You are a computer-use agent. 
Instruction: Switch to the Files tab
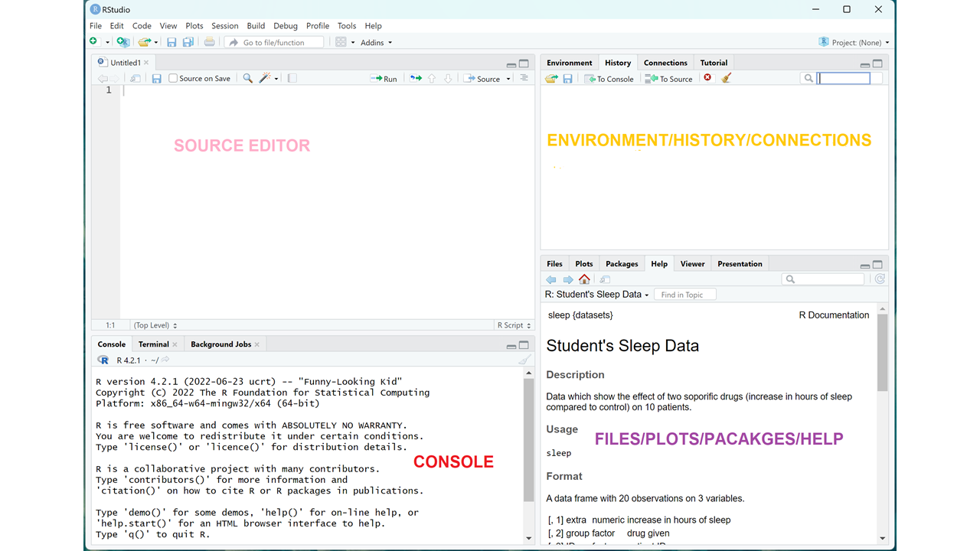click(554, 263)
